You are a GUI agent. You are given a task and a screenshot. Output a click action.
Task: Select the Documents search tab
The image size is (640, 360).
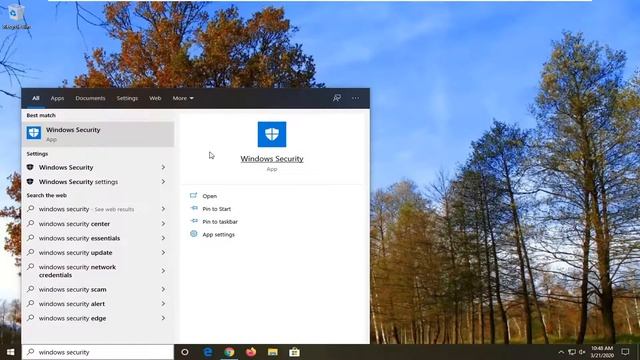(x=90, y=98)
